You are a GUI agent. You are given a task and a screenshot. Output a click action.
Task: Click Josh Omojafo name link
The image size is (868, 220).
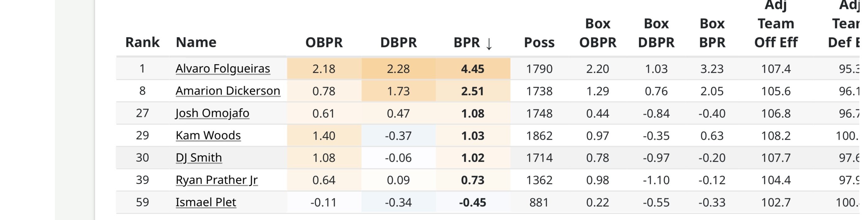[x=212, y=113]
